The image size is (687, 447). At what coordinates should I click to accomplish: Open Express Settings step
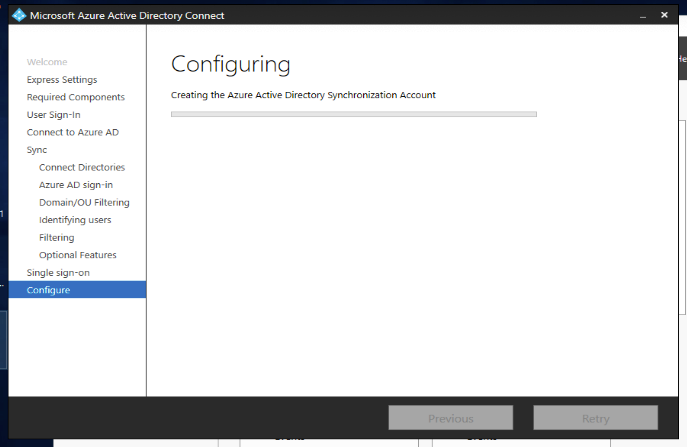click(x=62, y=79)
